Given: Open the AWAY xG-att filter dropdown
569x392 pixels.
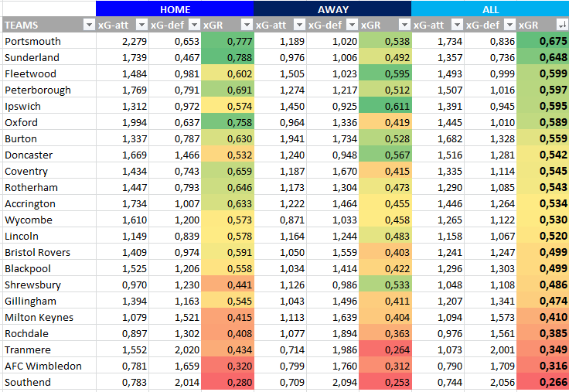Looking at the screenshot, I should coord(299,25).
